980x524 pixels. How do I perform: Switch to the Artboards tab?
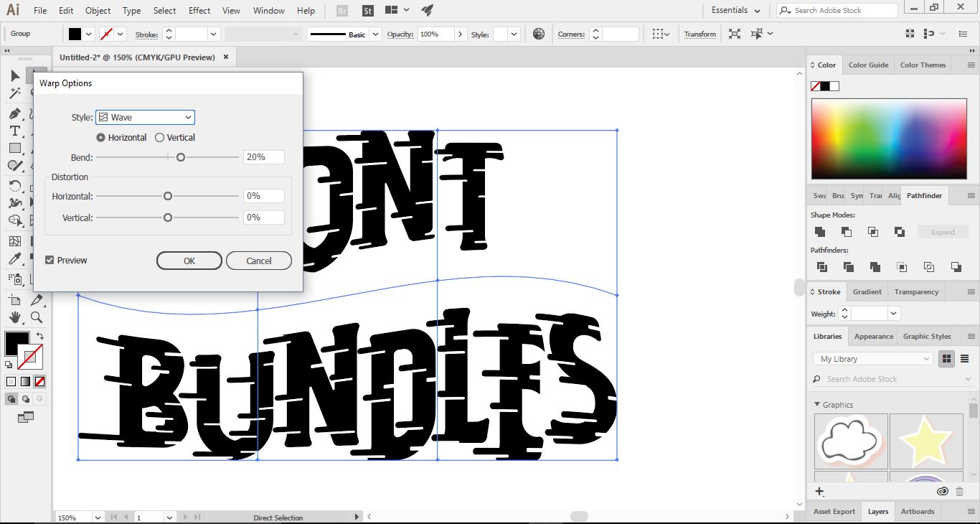point(918,511)
